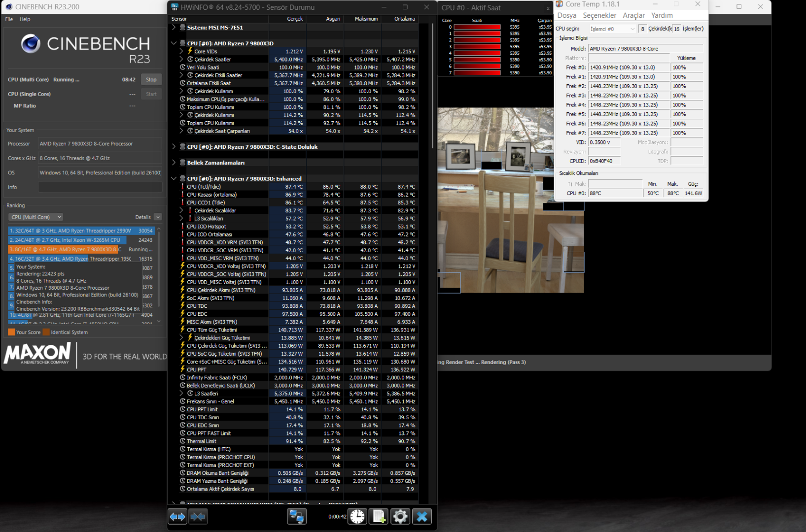Click the thermometer icon beside CPU IOD Hotspot
Screen dimensions: 806x532
point(182,227)
